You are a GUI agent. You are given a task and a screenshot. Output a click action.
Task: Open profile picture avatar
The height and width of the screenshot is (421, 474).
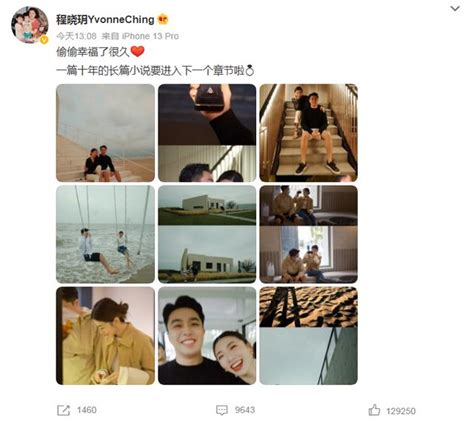click(29, 25)
